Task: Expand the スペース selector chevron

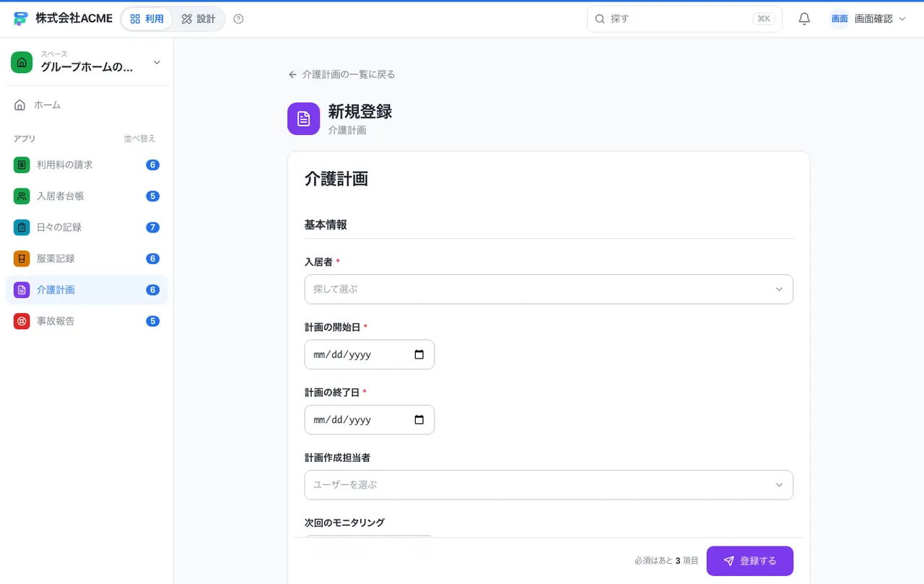Action: [157, 62]
